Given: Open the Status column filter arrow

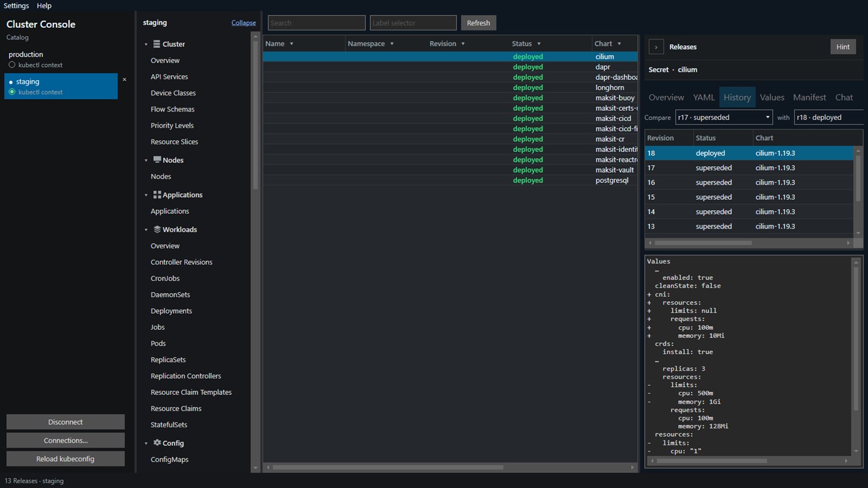Looking at the screenshot, I should (539, 44).
